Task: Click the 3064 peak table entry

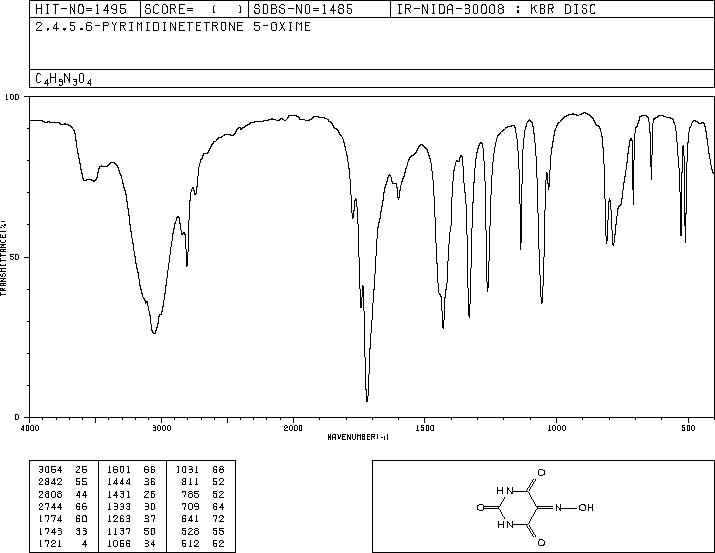Action: 50,470
